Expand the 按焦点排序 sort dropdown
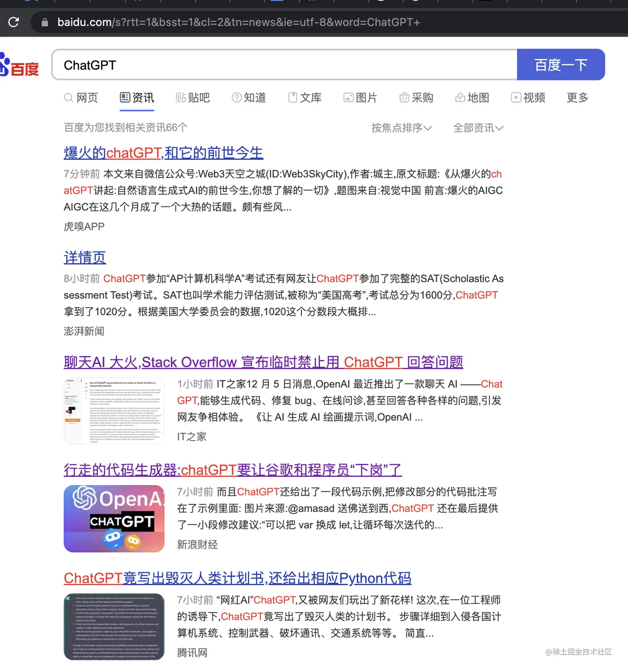 [401, 128]
